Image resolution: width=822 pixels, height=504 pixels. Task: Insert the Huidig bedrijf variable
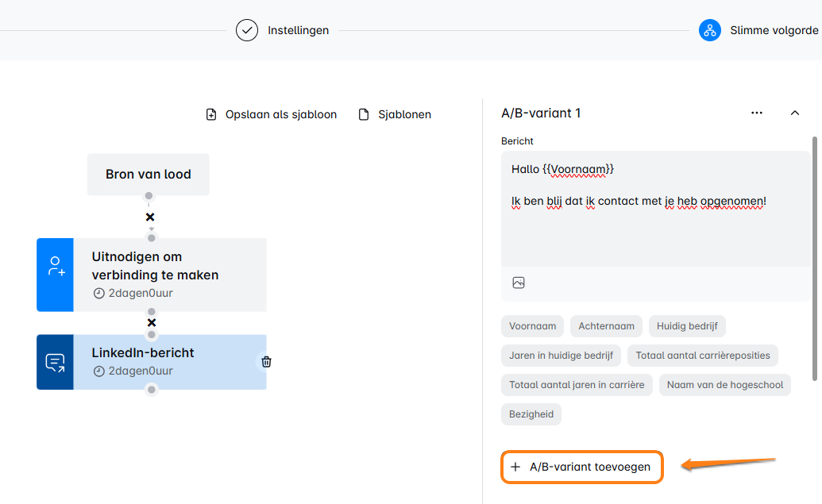[687, 326]
